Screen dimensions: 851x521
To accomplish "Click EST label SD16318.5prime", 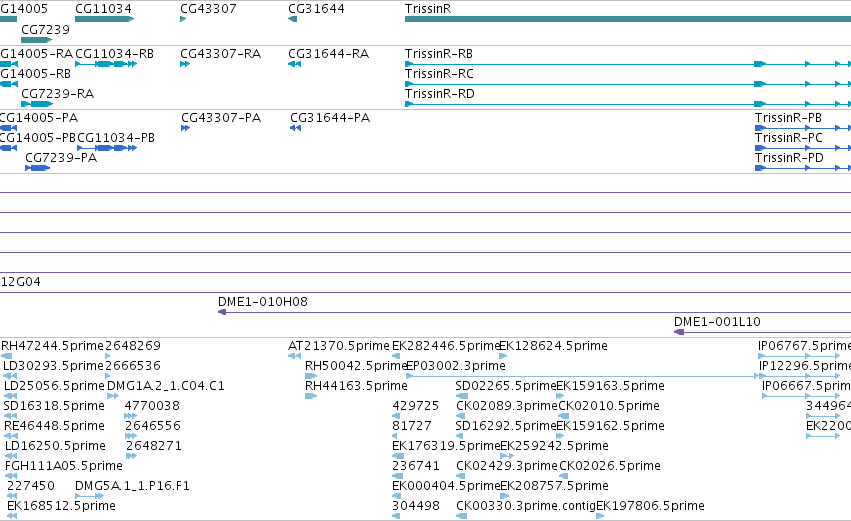I will pos(54,406).
